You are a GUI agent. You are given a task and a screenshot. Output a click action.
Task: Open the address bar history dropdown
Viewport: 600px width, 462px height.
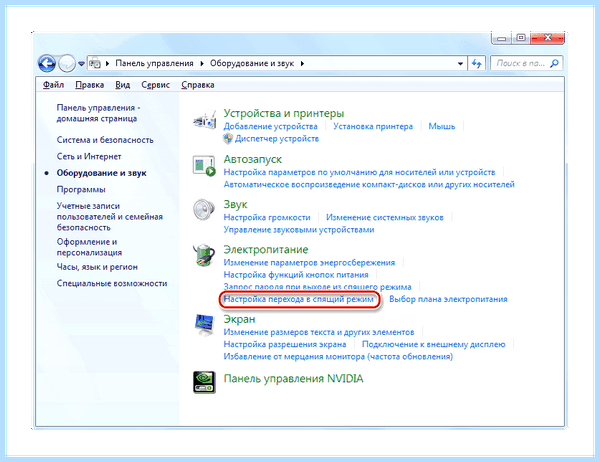point(460,64)
